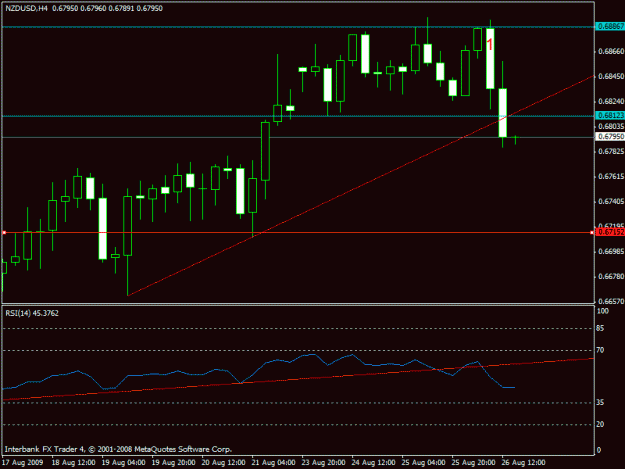The width and height of the screenshot is (625, 469).
Task: Click the 0.67405 price scale value
Action: tap(611, 202)
